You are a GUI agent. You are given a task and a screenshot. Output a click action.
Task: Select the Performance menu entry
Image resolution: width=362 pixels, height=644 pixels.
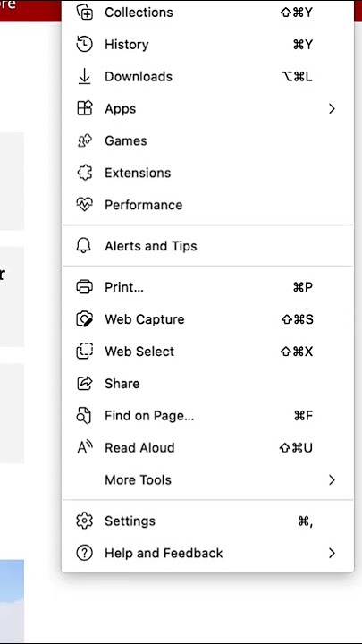(x=207, y=205)
